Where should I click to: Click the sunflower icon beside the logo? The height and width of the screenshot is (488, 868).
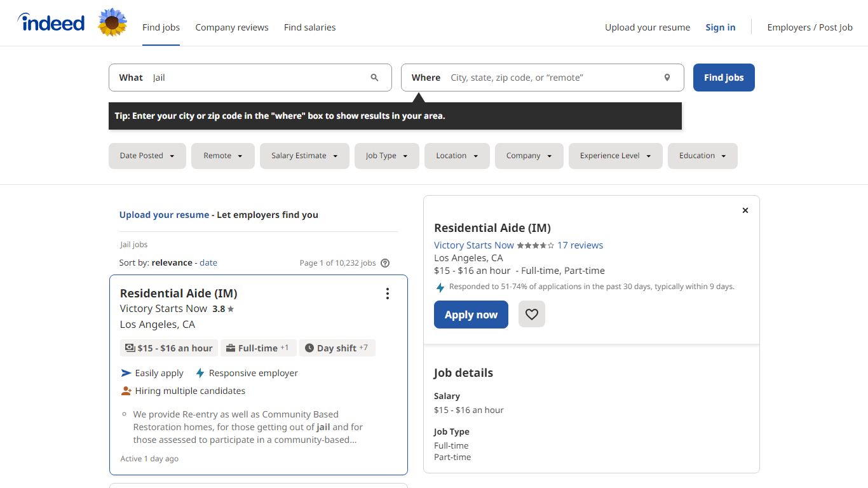click(x=112, y=22)
